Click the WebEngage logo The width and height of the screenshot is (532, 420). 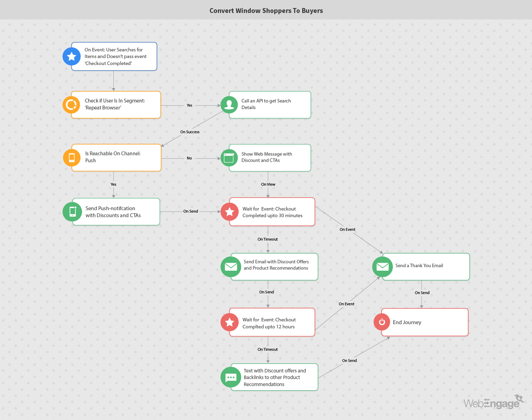(493, 403)
